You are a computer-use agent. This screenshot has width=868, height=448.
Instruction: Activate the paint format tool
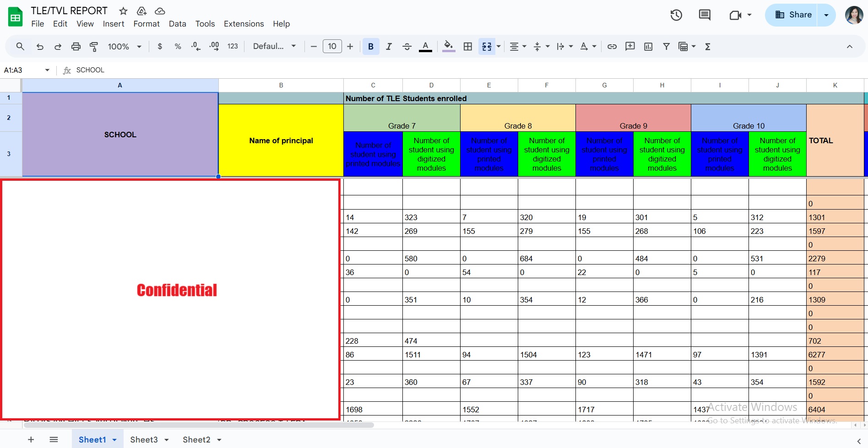[94, 46]
